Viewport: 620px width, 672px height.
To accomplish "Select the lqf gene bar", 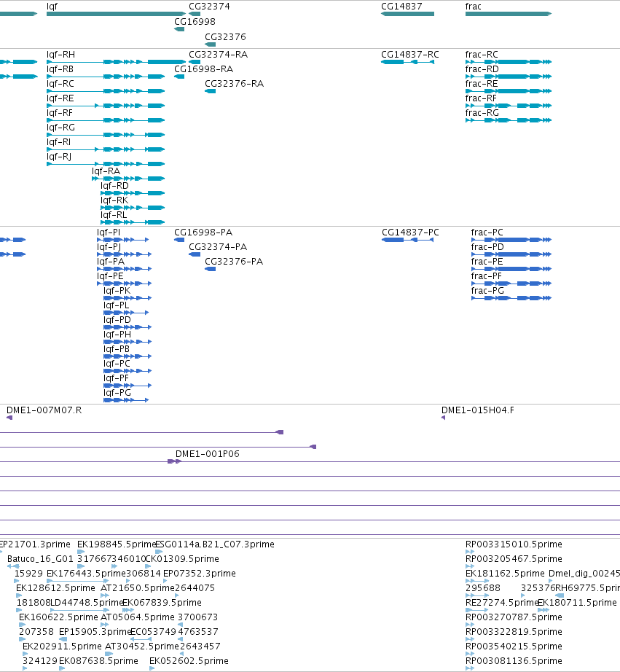I will (116, 14).
